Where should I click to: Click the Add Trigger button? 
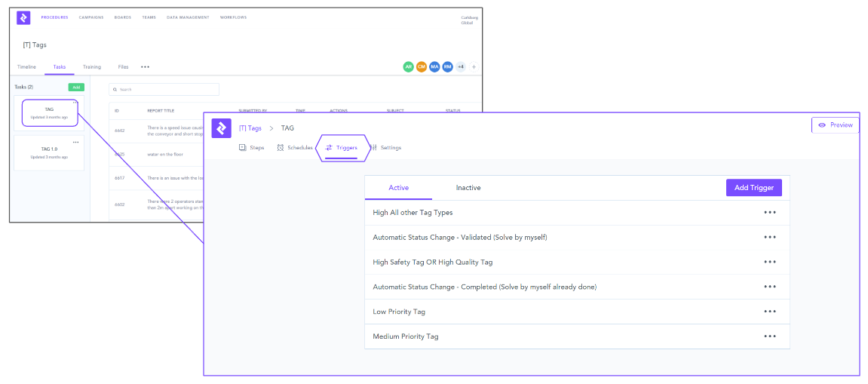tap(753, 188)
